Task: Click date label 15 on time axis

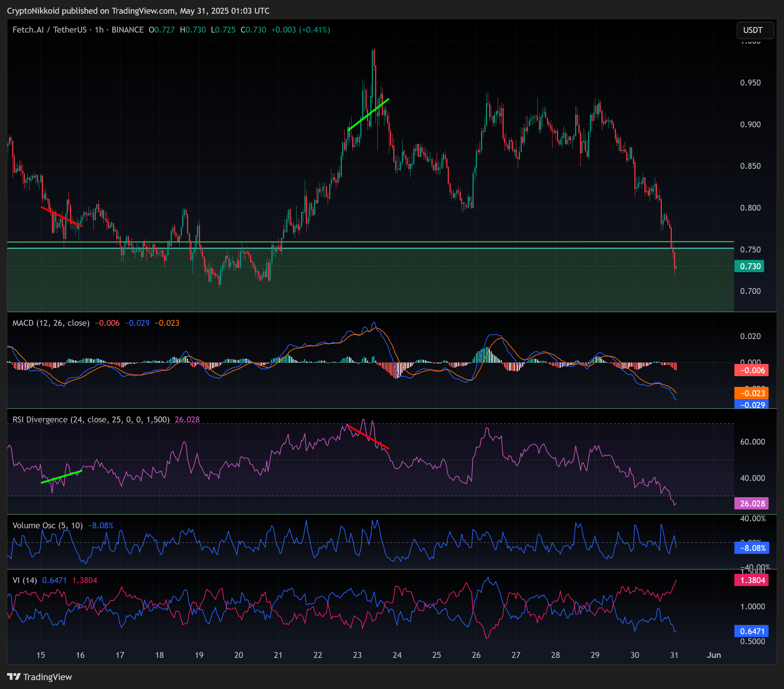Action: click(x=41, y=655)
